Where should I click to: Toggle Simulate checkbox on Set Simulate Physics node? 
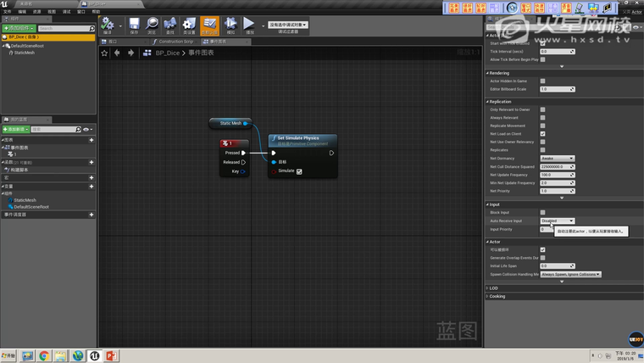[x=299, y=171]
